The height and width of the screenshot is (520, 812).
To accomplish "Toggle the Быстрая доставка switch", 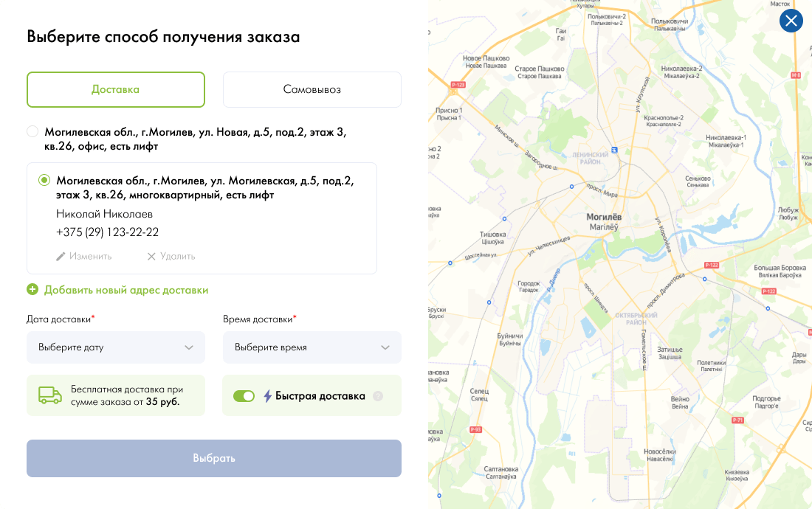I will point(244,396).
